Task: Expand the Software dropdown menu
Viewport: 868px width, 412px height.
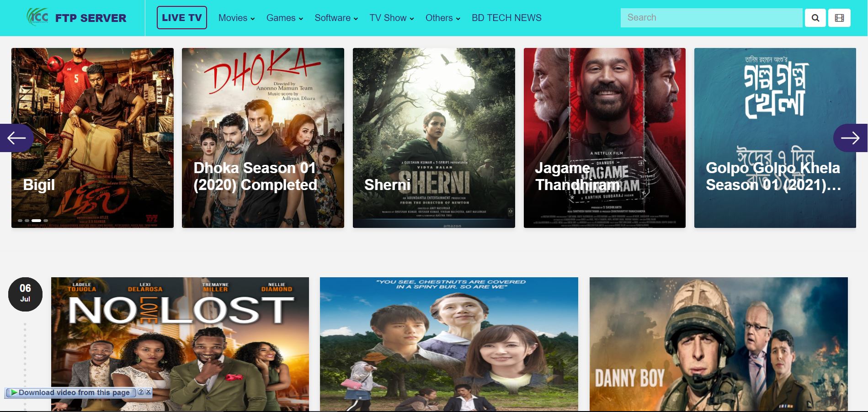Action: click(336, 18)
